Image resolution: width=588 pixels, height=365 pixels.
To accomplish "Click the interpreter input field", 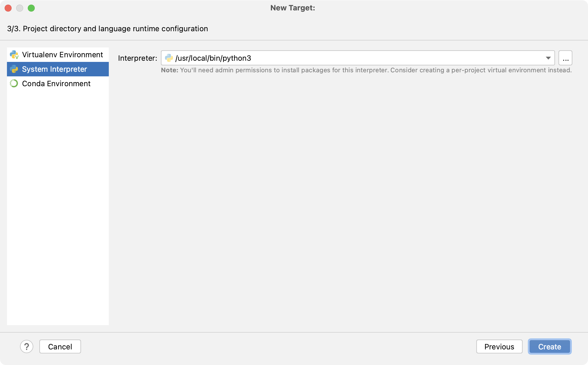I will coord(358,58).
